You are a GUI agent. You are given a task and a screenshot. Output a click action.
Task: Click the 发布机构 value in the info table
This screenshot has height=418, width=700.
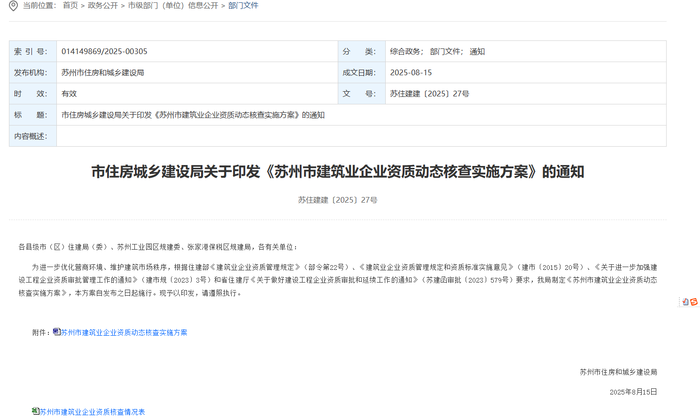pyautogui.click(x=102, y=73)
